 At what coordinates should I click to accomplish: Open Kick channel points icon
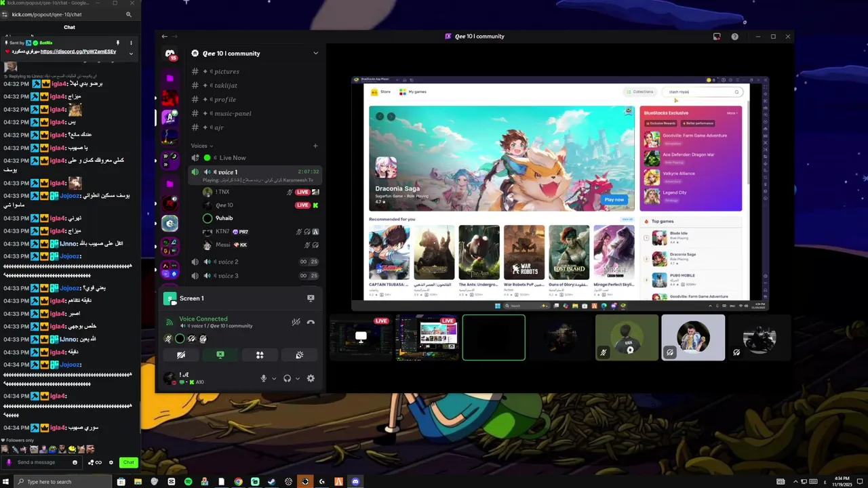tap(94, 462)
